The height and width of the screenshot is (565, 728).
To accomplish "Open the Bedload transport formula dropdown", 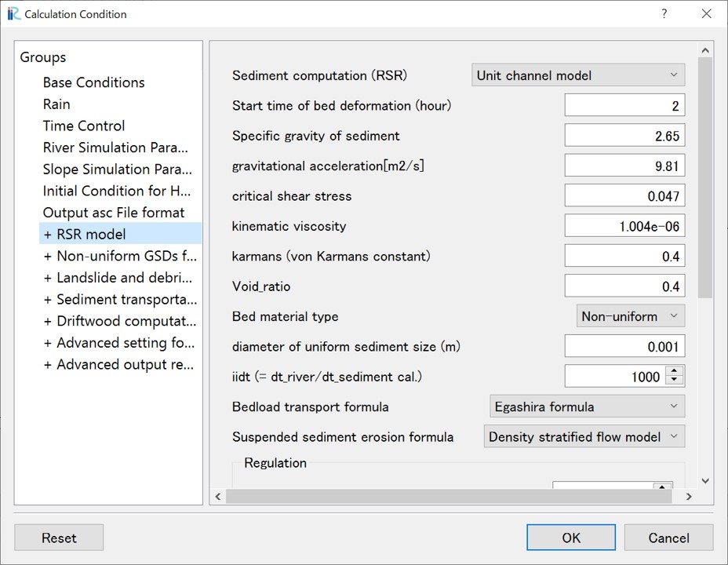I will [x=587, y=406].
